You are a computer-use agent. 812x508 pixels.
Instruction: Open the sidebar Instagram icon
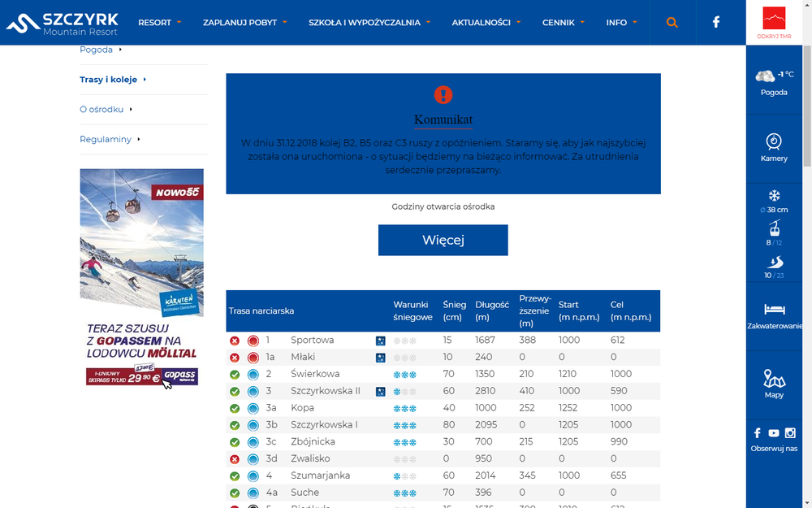790,433
